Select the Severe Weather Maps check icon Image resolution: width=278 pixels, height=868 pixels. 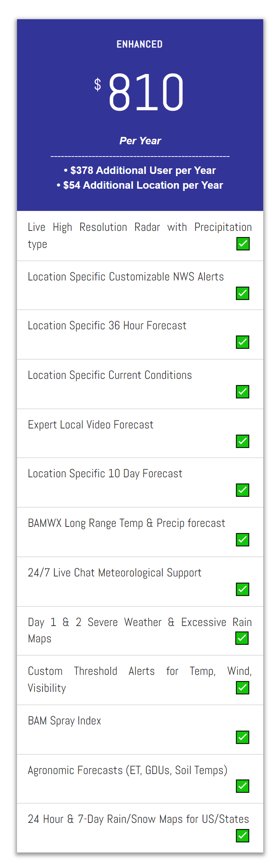(x=242, y=638)
